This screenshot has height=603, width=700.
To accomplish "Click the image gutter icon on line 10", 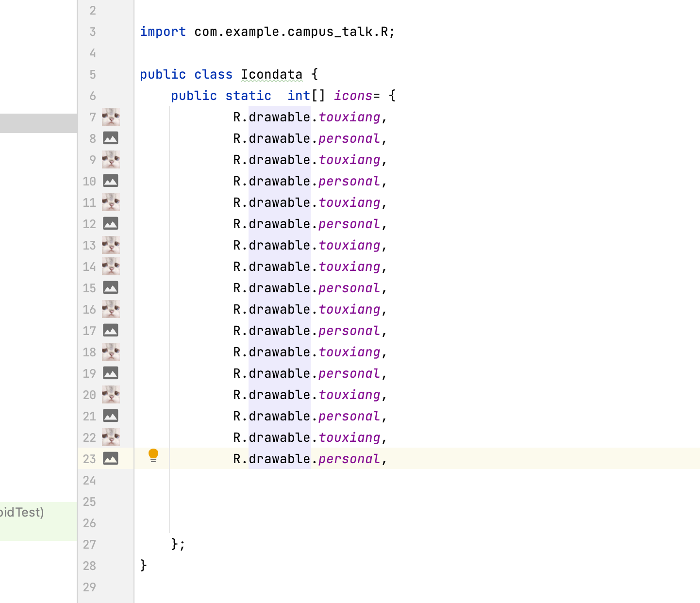I will click(111, 181).
